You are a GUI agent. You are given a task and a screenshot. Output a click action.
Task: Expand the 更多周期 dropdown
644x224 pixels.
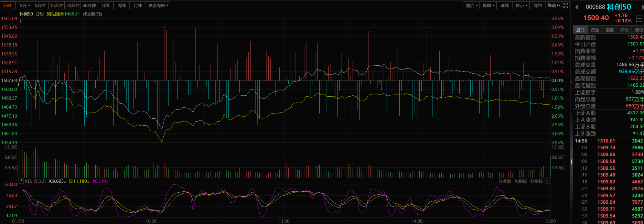(x=158, y=6)
